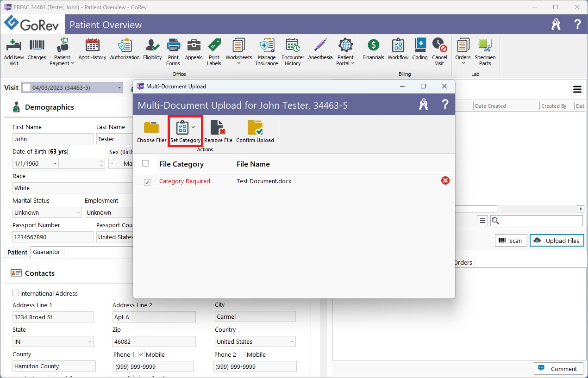Viewport: 588px width, 378px height.
Task: Click the City field
Action: click(255, 316)
